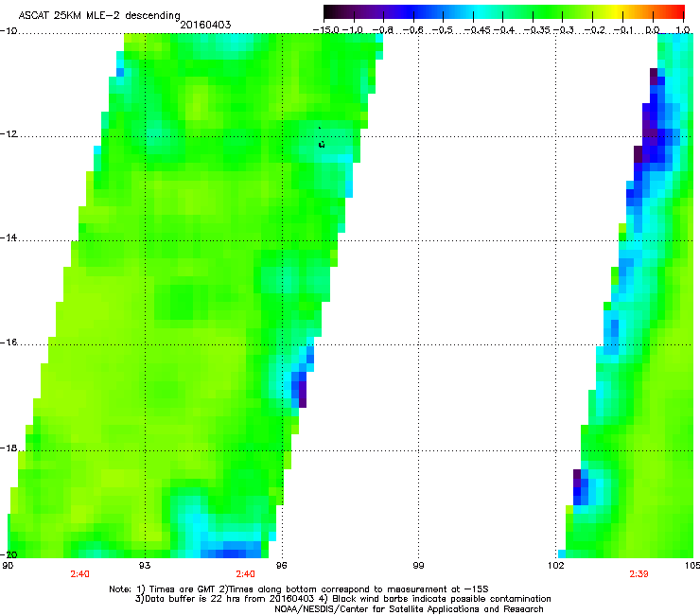Click the 'NOAA/NESDIS/Center for Satellite Applications and Research' credit
Image resolution: width=700 pixels, height=615 pixels.
tap(409, 609)
